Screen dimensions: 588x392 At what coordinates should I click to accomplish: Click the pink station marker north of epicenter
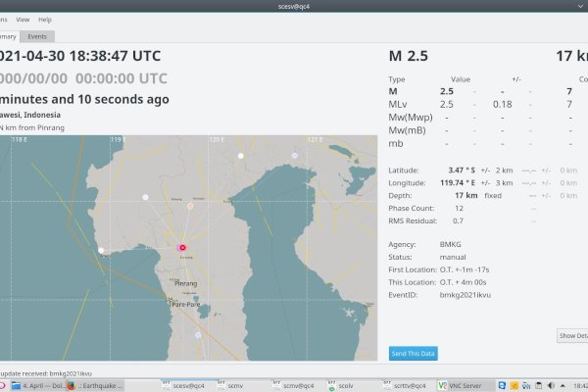coord(190,206)
